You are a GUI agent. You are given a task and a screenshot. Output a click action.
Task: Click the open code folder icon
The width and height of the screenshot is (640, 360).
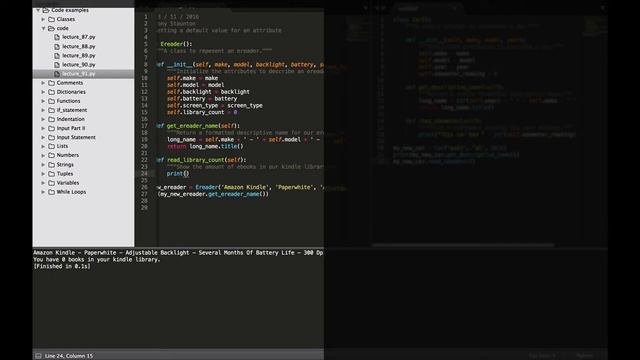51,28
